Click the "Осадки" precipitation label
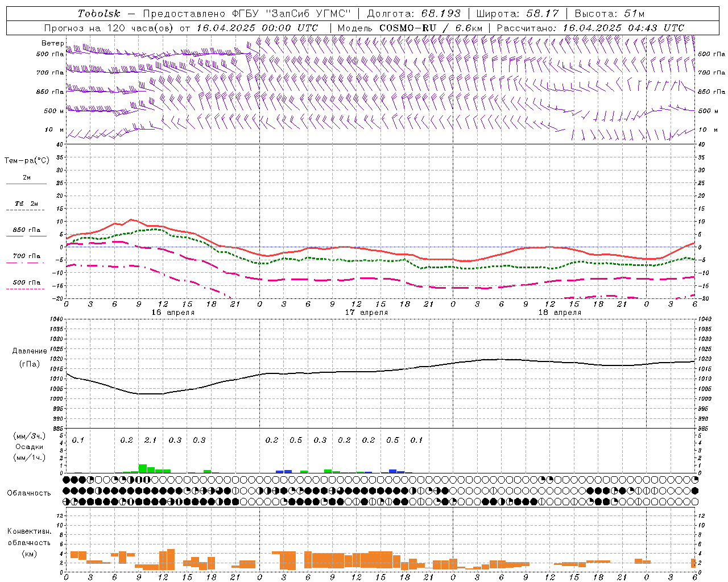Viewport: 728px width, 582px height. [x=30, y=447]
